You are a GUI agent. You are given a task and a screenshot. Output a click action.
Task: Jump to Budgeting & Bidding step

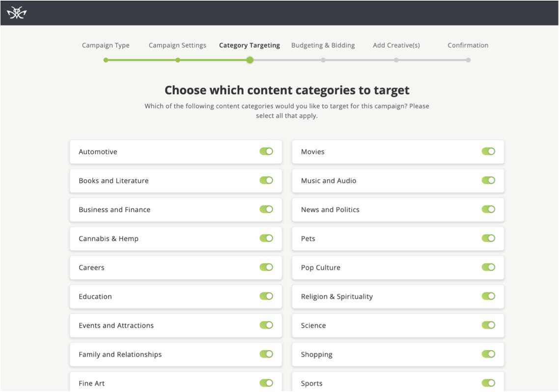323,45
